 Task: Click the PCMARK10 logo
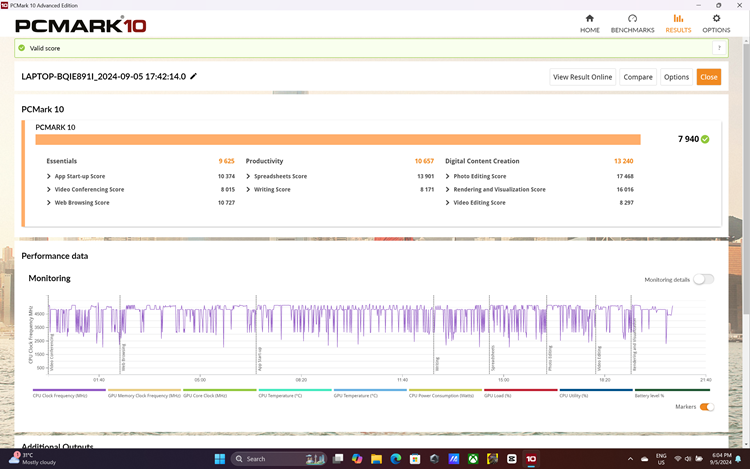click(x=80, y=25)
